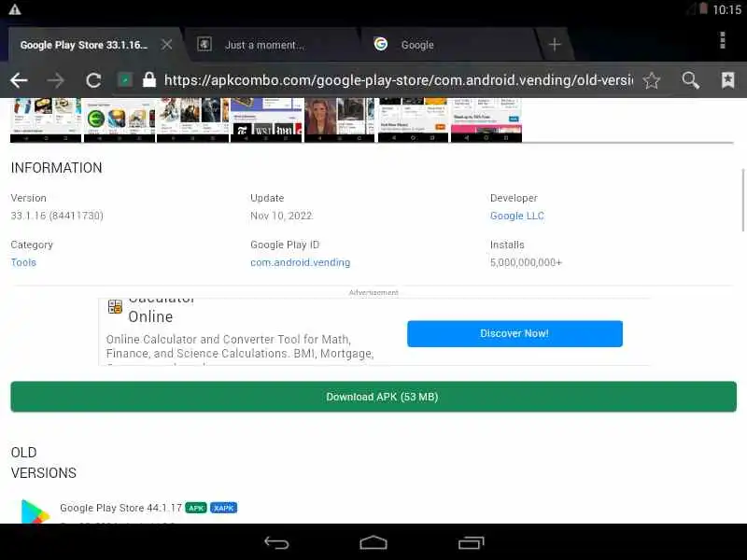Switch to the Google tab
Image resolution: width=747 pixels, height=560 pixels.
pos(417,45)
